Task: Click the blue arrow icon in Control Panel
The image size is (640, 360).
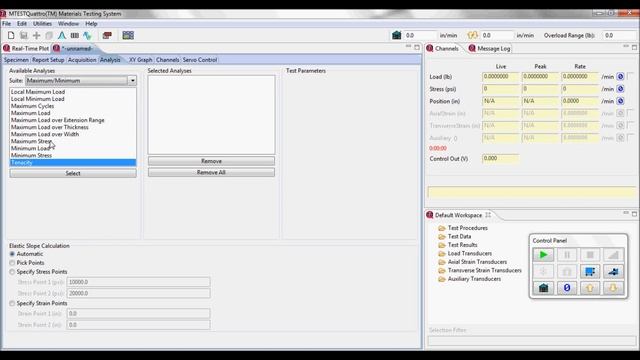Action: pos(613,271)
